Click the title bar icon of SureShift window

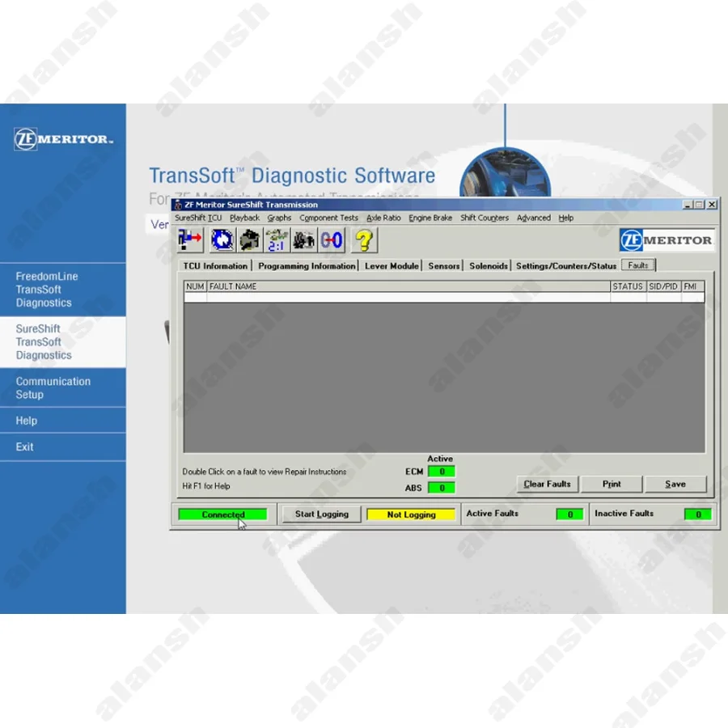pyautogui.click(x=178, y=205)
